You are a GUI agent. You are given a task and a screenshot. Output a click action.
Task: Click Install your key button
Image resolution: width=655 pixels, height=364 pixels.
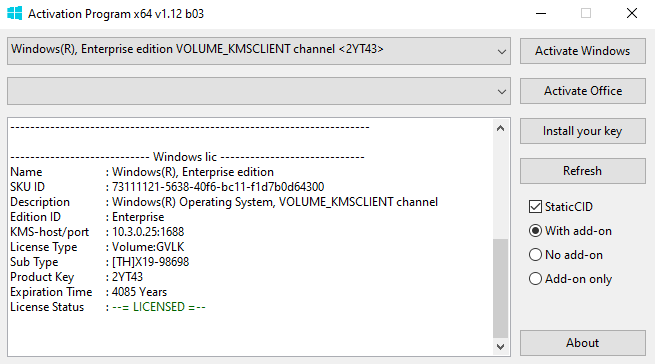coord(583,131)
